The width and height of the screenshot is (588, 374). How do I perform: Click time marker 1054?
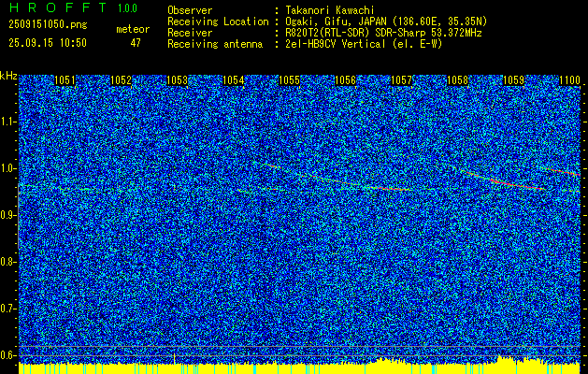[234, 80]
